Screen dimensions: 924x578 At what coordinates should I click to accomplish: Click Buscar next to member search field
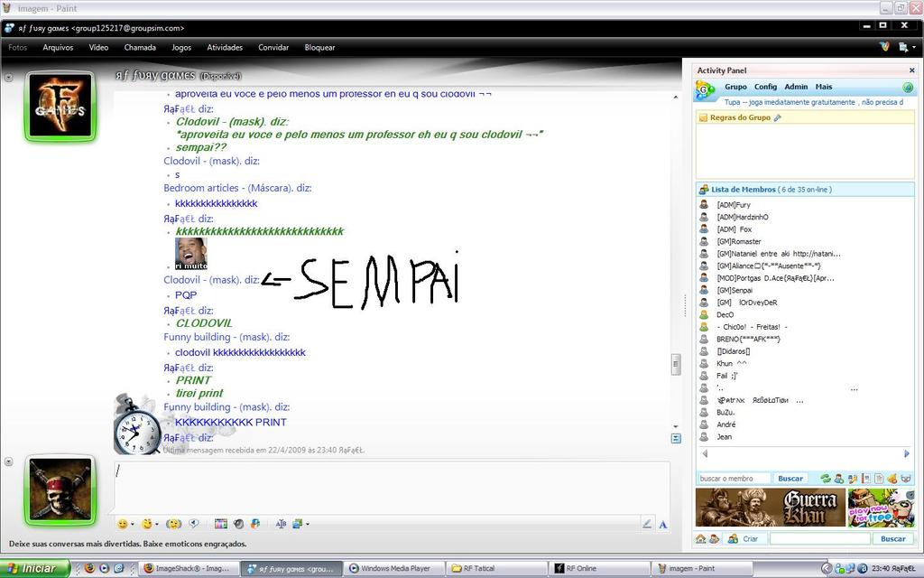(x=790, y=478)
